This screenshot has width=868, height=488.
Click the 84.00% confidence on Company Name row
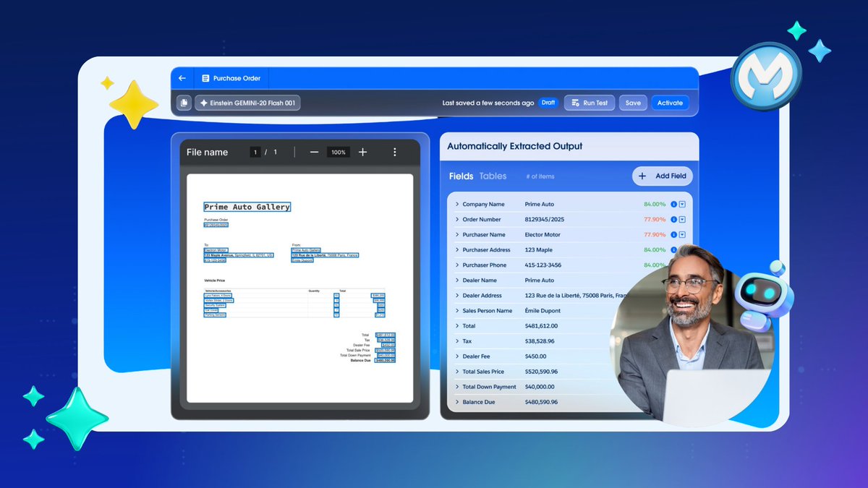tap(655, 204)
